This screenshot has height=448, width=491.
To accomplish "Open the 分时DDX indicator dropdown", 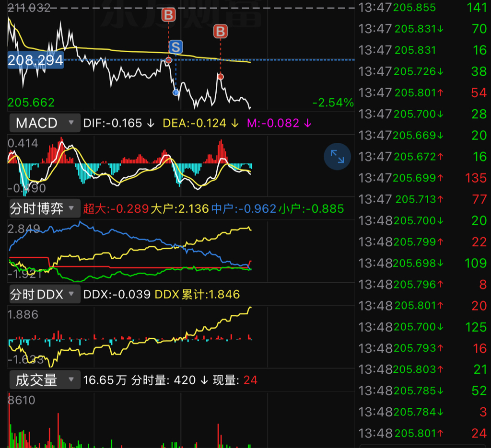I will point(45,294).
